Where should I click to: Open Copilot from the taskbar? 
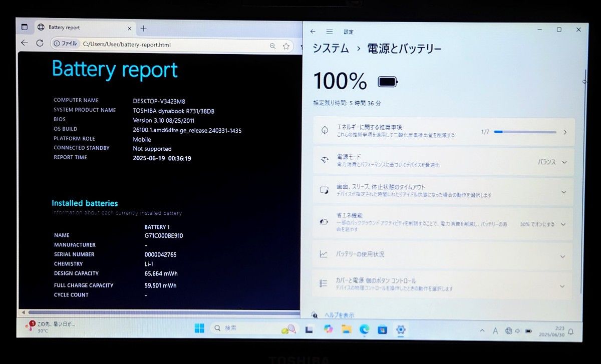329,330
